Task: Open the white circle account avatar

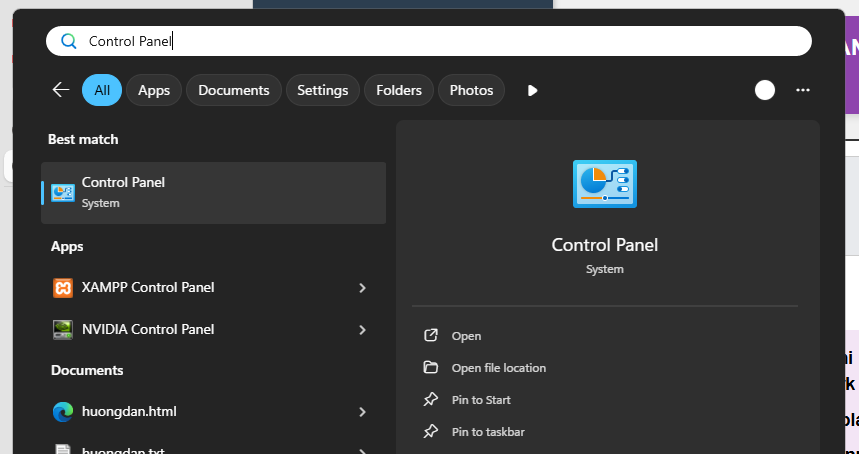Action: pos(765,90)
